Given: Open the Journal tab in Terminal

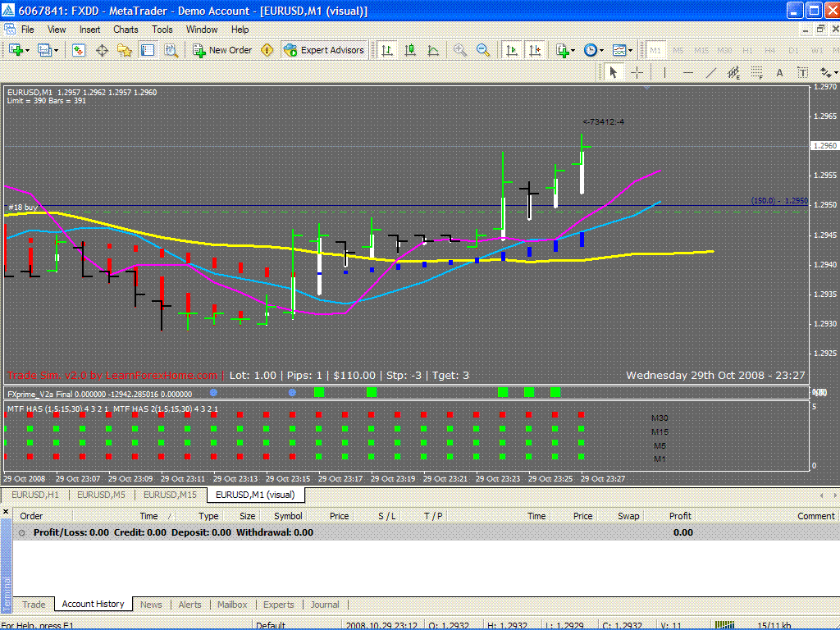Looking at the screenshot, I should pyautogui.click(x=325, y=605).
